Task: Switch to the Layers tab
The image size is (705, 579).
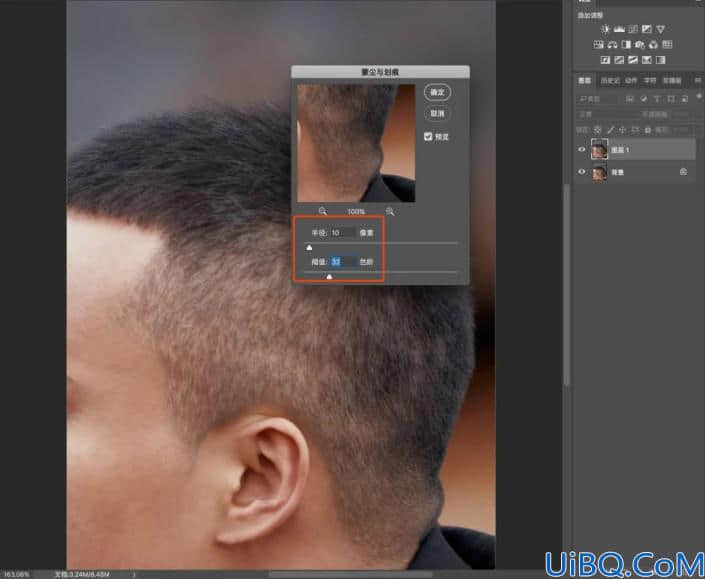Action: point(585,80)
